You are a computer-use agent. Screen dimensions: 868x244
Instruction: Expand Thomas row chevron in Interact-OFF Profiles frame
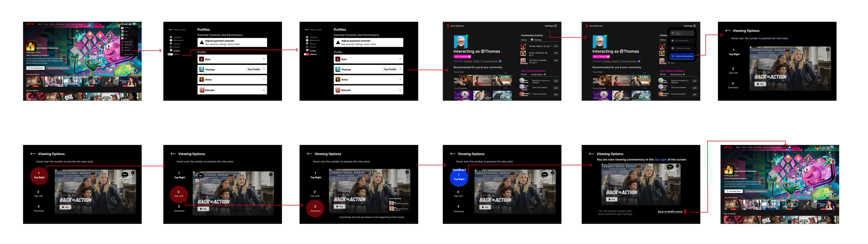click(264, 69)
